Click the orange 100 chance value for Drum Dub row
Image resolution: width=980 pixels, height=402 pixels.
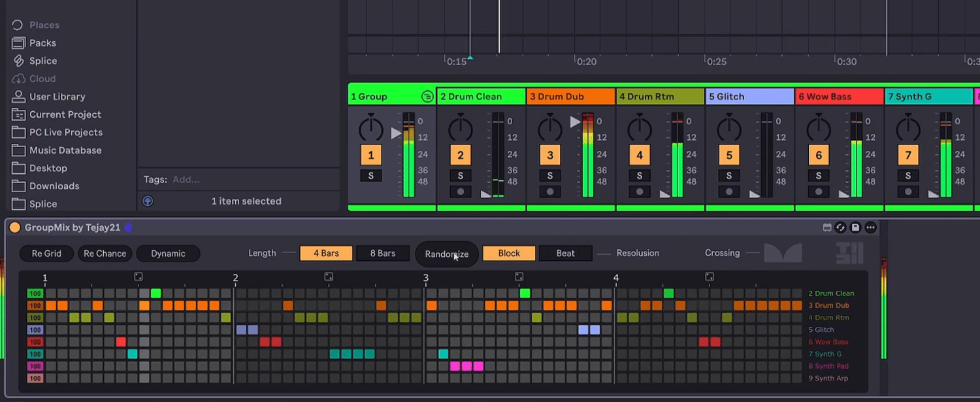tap(35, 305)
